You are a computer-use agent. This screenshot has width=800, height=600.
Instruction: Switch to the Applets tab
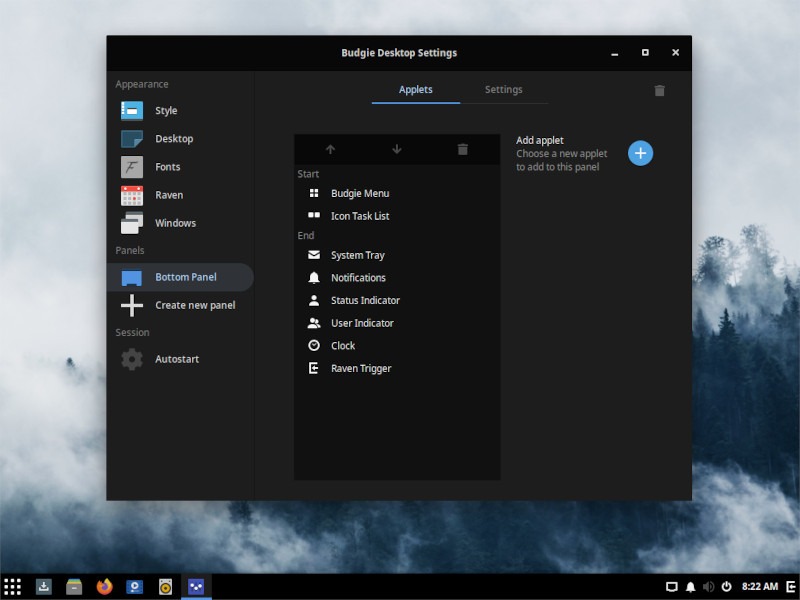tap(415, 89)
